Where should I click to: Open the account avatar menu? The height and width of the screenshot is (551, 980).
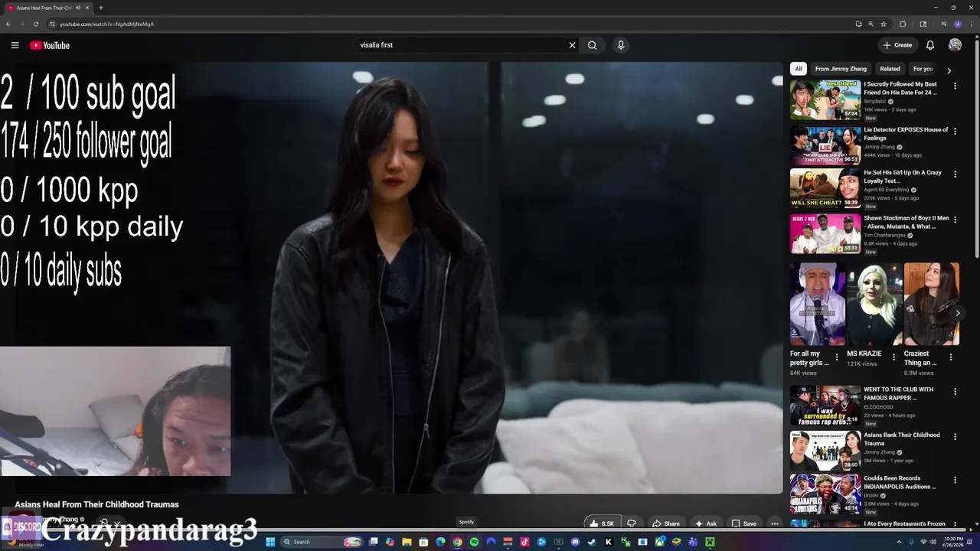point(955,45)
